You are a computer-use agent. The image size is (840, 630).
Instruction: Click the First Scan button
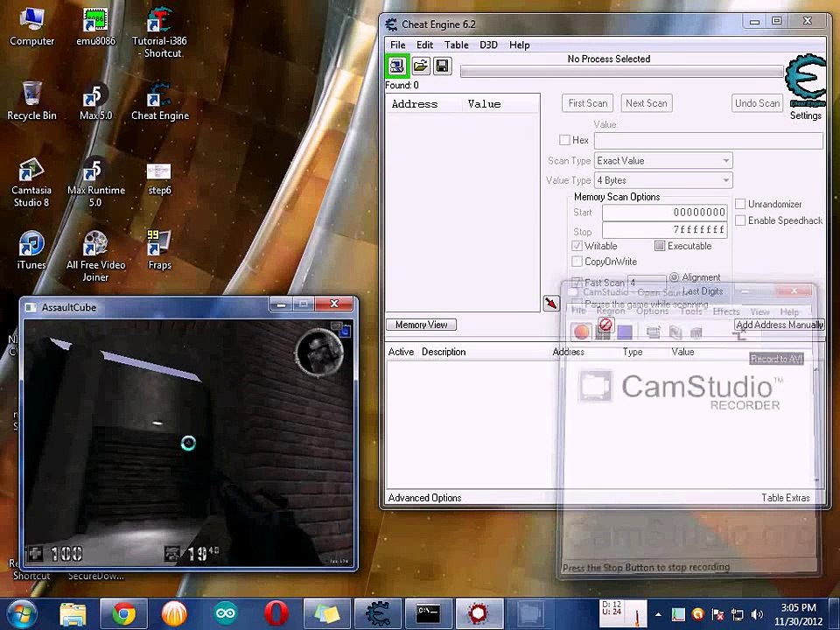(588, 103)
